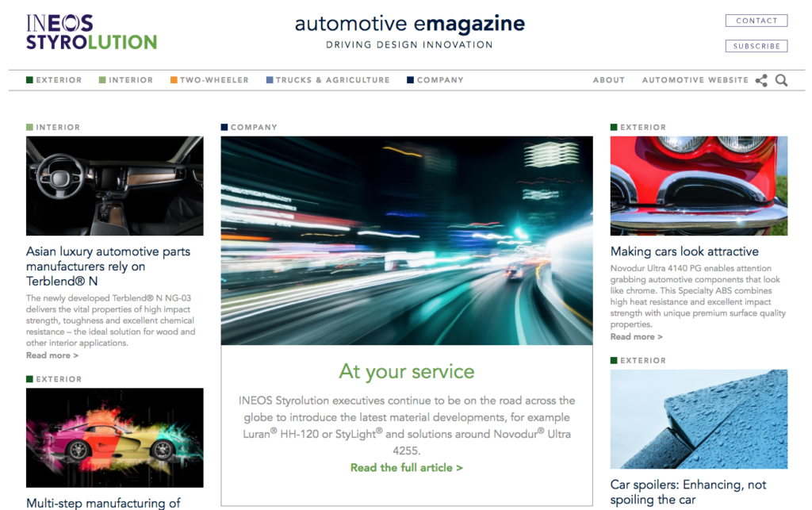
Task: Go to AUTOMOTIVE WEBSITE link
Action: (695, 80)
